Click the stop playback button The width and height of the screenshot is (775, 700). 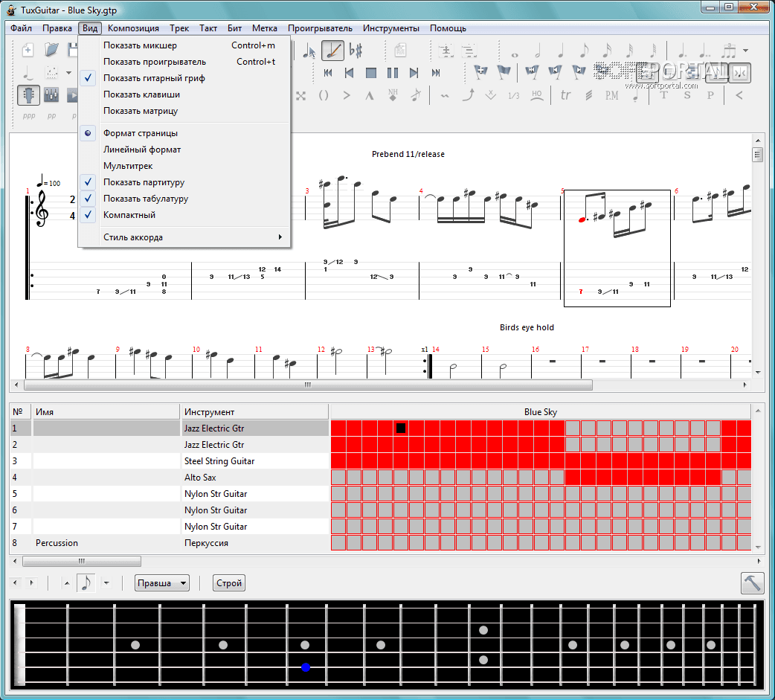[x=371, y=73]
